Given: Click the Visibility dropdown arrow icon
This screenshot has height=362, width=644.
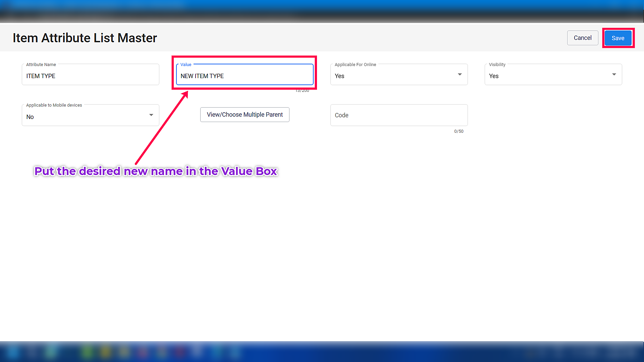Looking at the screenshot, I should 614,74.
